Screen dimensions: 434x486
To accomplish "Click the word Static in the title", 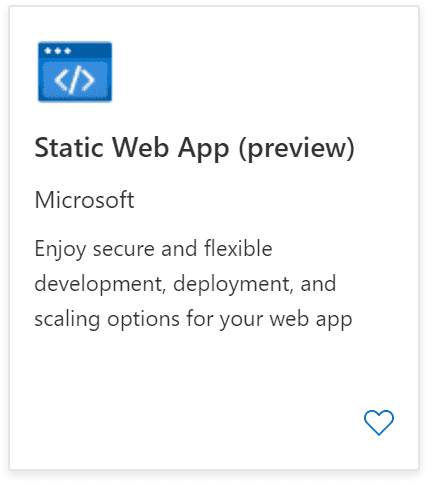I will point(69,147).
